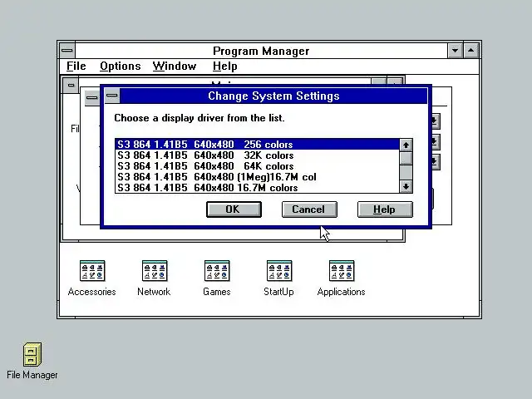
Task: Open the Change System Settings control-menu box
Action: (112, 96)
